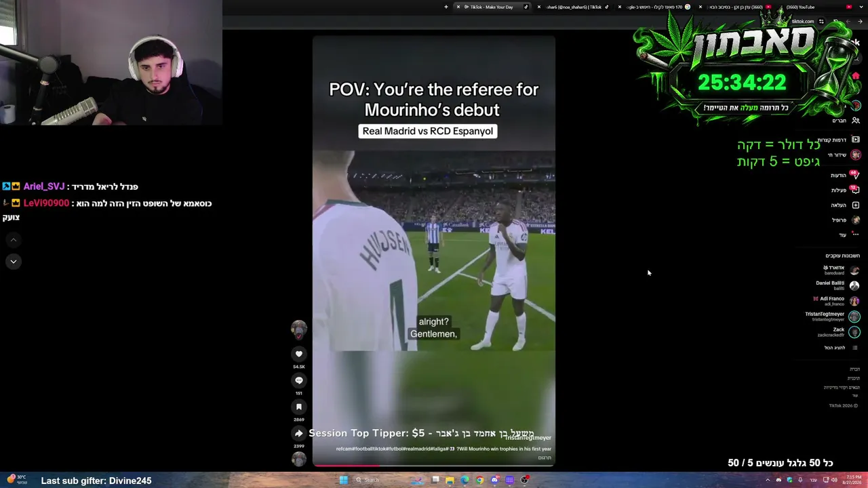Click the streamer webcam feed
868x488 pixels.
tap(111, 62)
